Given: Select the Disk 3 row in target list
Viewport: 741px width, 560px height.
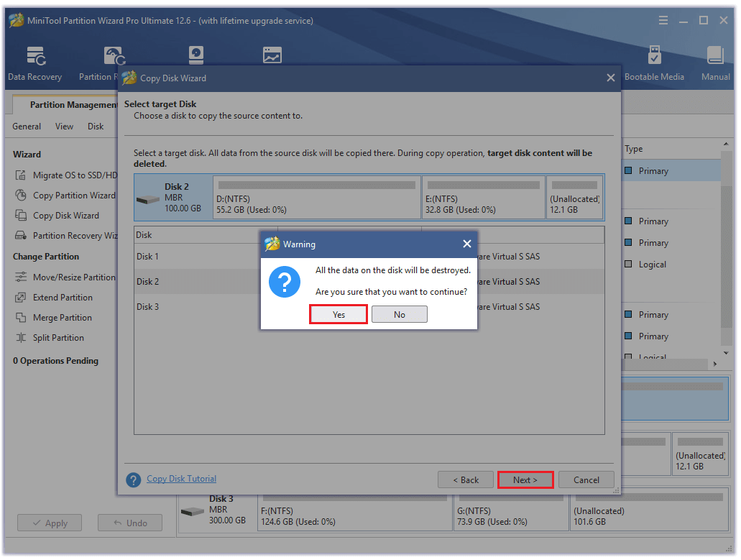Looking at the screenshot, I should tap(369, 307).
